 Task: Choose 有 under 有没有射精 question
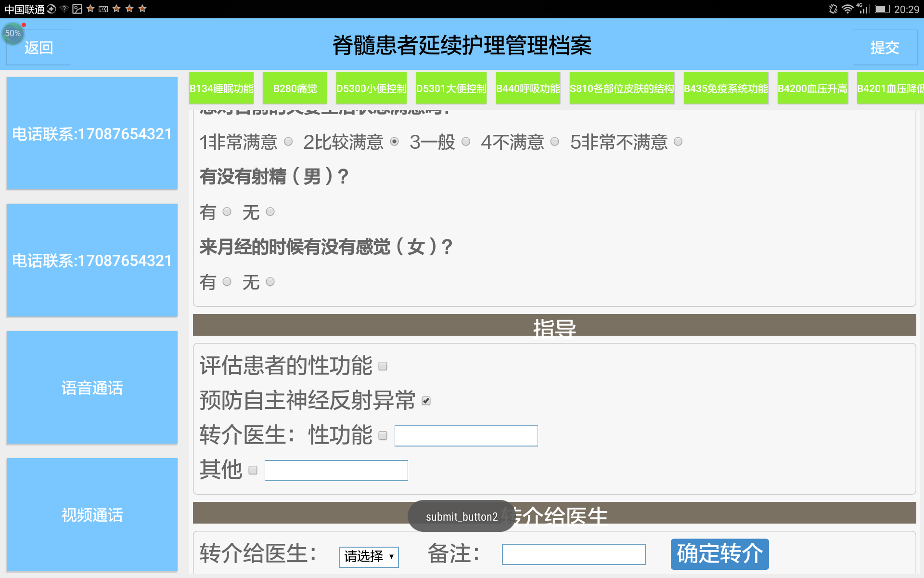coord(227,212)
